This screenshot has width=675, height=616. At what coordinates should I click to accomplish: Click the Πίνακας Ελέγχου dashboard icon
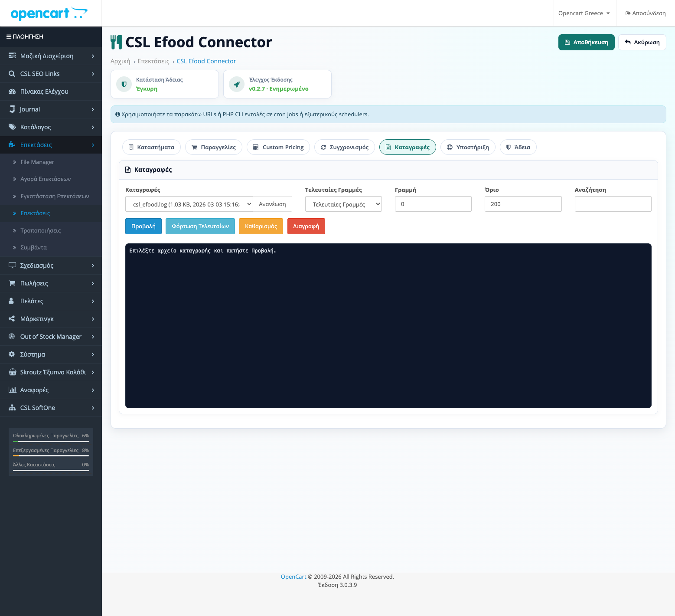[12, 92]
